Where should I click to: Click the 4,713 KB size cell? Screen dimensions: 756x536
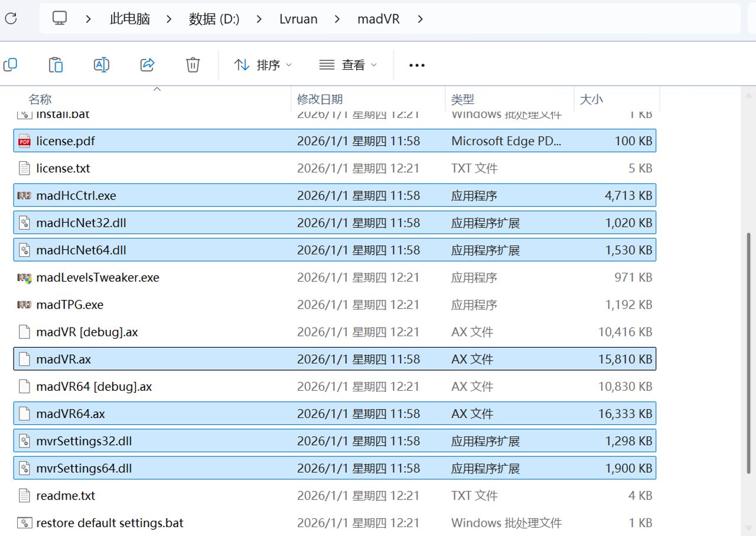(628, 195)
